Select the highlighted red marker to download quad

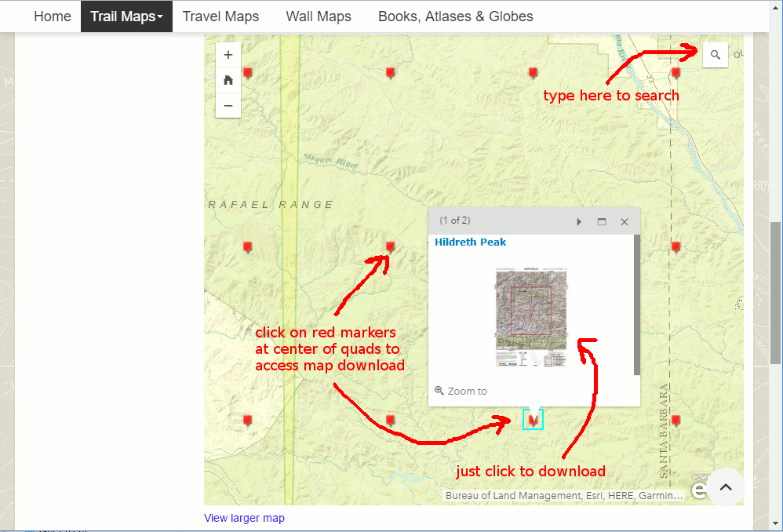(x=533, y=419)
